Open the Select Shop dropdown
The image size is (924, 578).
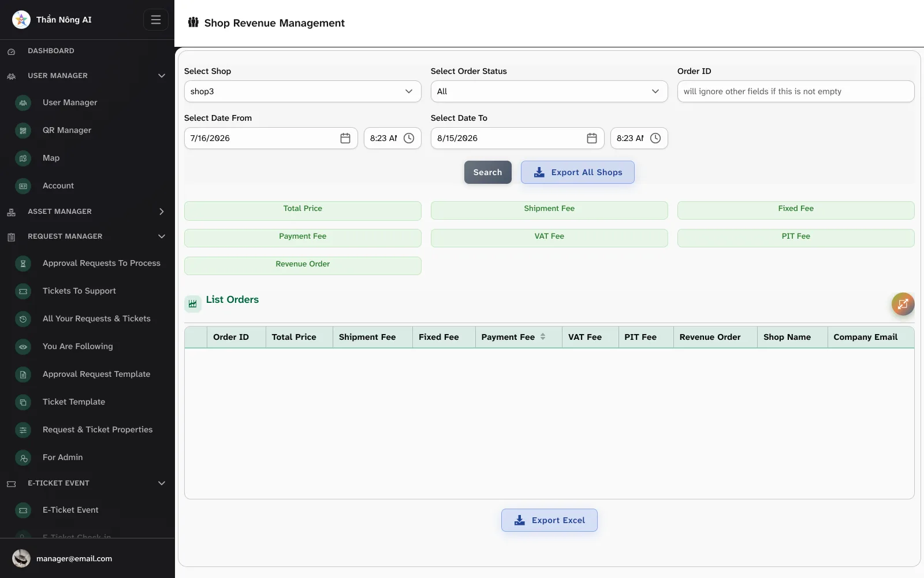(303, 91)
